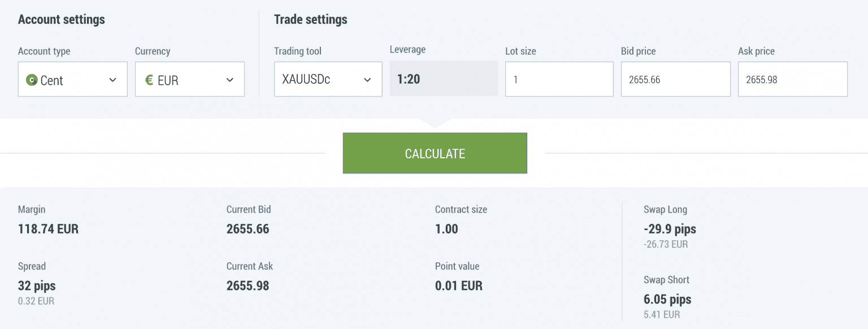Click the Lot size input field
The height and width of the screenshot is (329, 868).
[559, 79]
